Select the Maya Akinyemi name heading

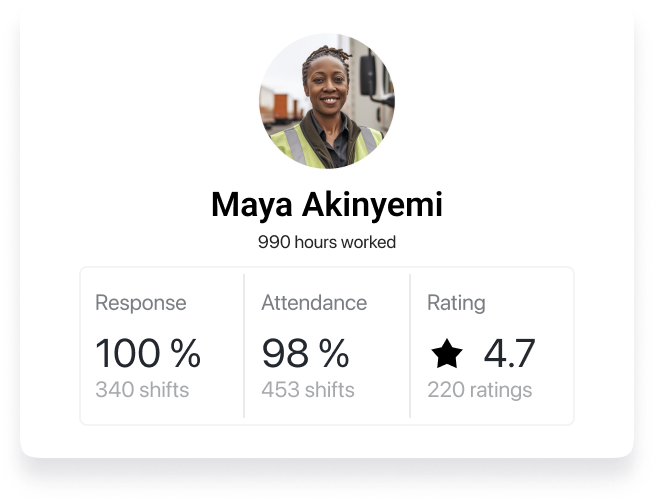327,204
